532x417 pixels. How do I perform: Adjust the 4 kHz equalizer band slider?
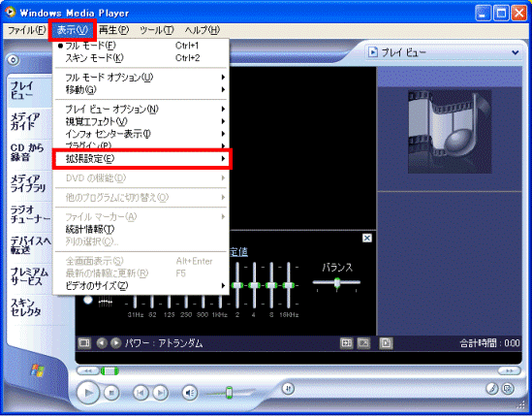254,285
